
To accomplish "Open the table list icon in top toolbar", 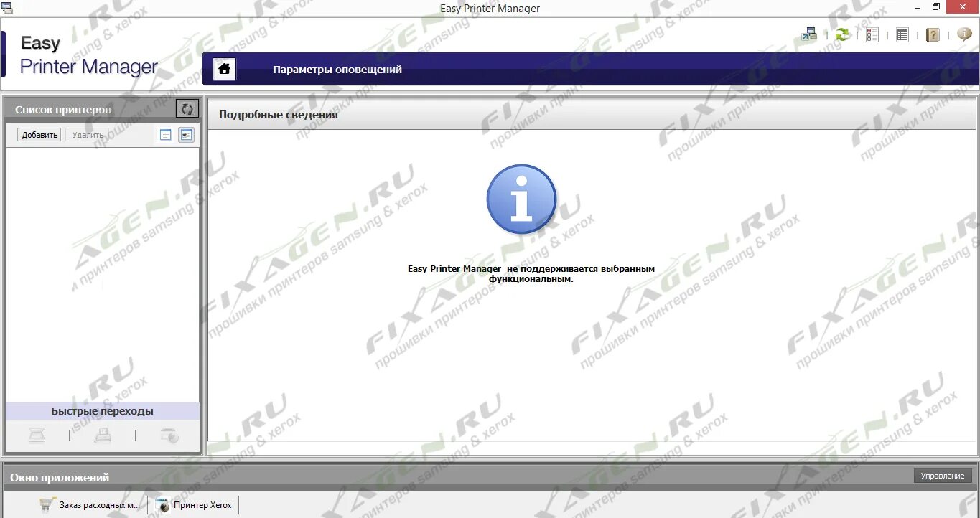I will click(x=903, y=34).
